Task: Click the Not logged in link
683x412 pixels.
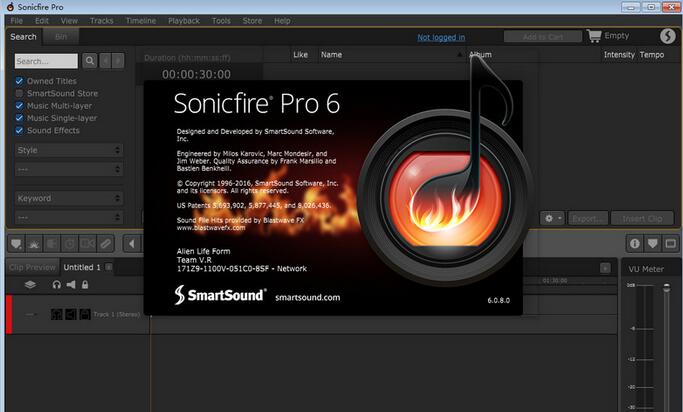Action: (441, 37)
